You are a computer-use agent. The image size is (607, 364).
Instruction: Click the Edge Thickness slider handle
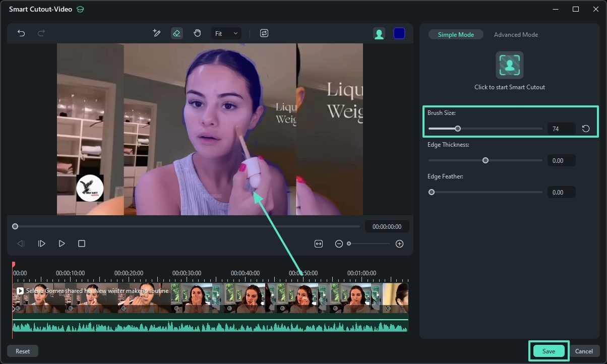[x=485, y=160]
